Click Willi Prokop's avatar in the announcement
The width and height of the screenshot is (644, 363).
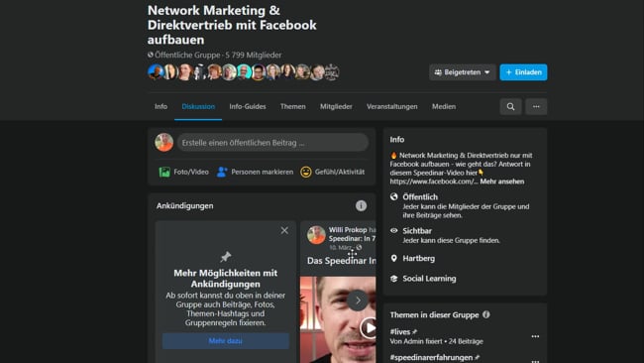click(x=316, y=235)
